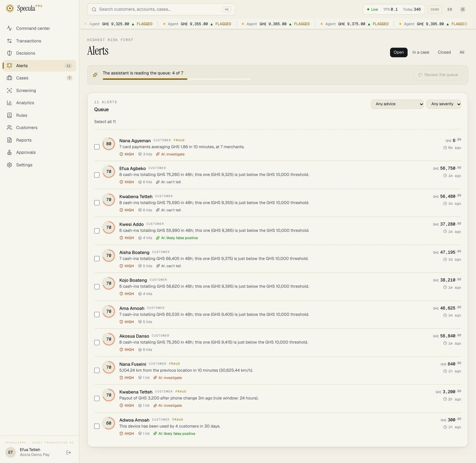Click Review the queue button
Viewport: 476px width, 463px height.
[x=438, y=75]
